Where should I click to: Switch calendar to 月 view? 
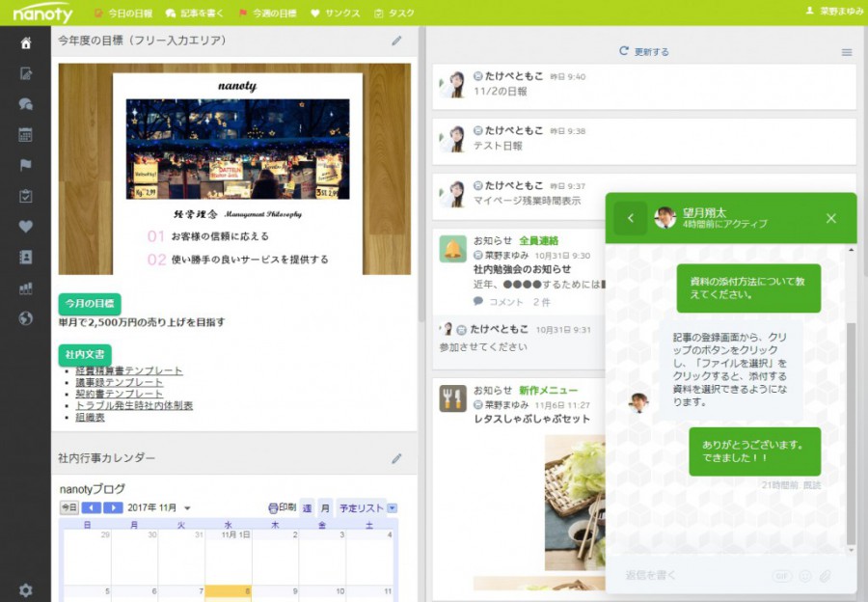pyautogui.click(x=325, y=507)
